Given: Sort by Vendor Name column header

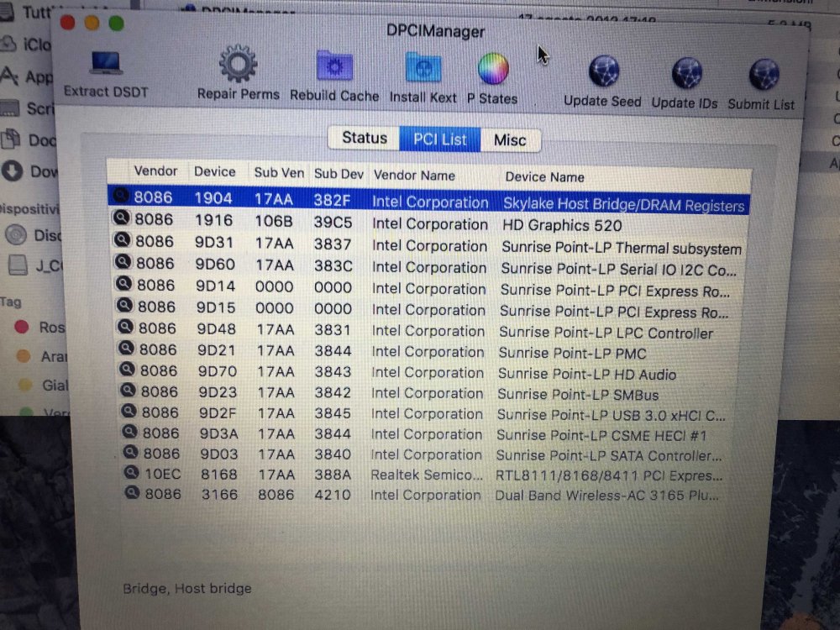Looking at the screenshot, I should pos(414,176).
